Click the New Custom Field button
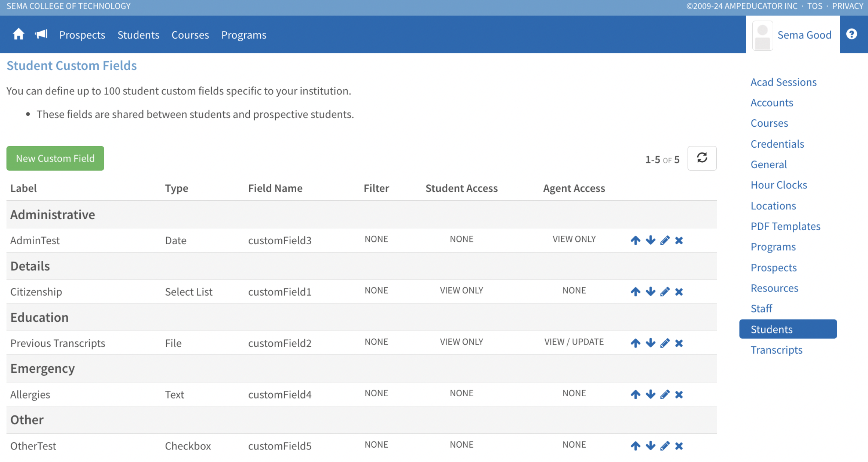The height and width of the screenshot is (462, 868). pos(55,158)
